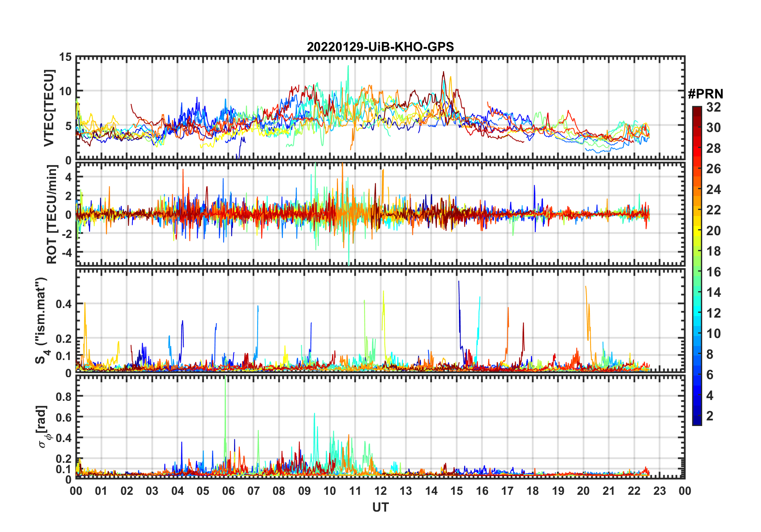Click the VTEC[TECU] y-axis label
This screenshot has width=761, height=532.
[49, 108]
